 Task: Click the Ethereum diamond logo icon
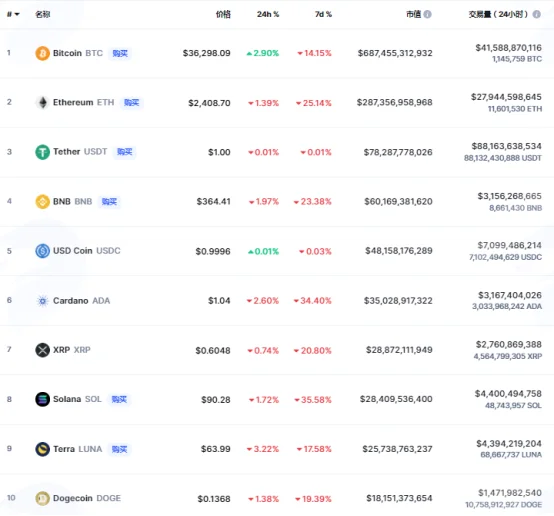click(42, 103)
